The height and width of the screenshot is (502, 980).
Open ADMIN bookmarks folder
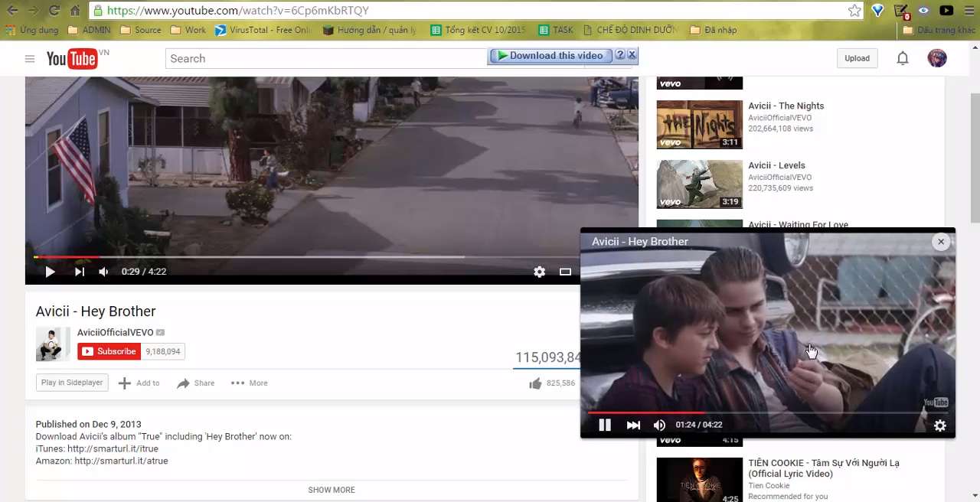[89, 30]
